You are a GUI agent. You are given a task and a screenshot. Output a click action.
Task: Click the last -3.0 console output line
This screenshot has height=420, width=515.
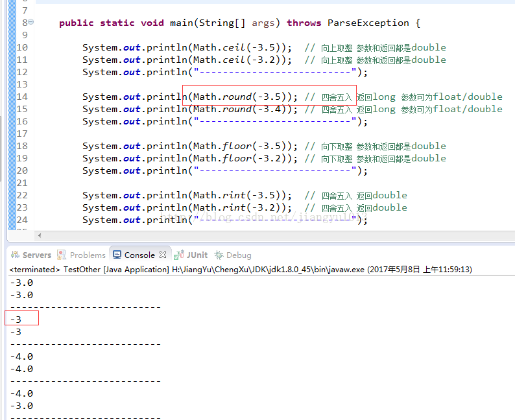(x=21, y=406)
